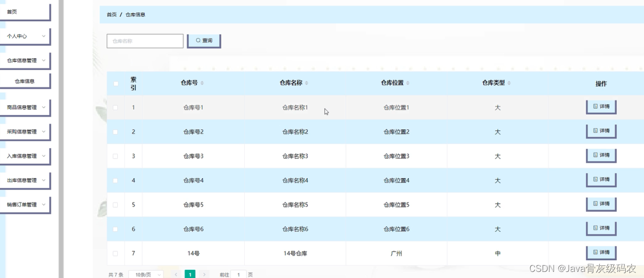Click cell 仓库名称3

coord(295,156)
